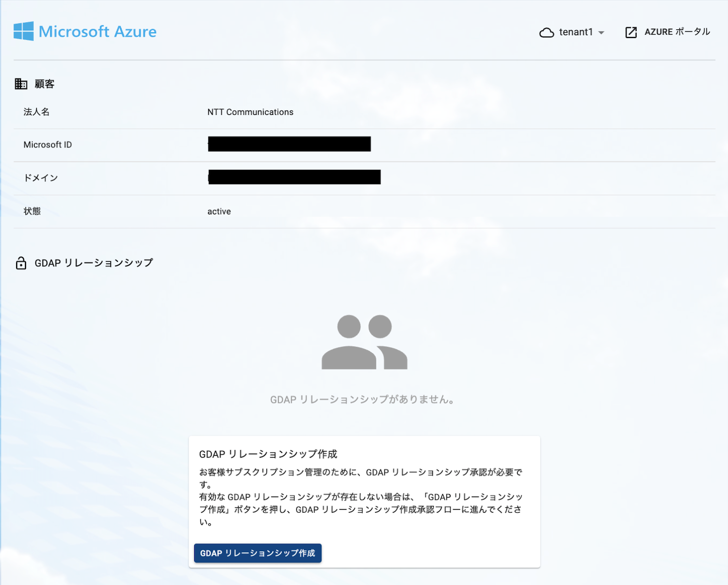Viewport: 728px width, 585px height.
Task: Click the Microsoft Azure title text
Action: tap(98, 32)
